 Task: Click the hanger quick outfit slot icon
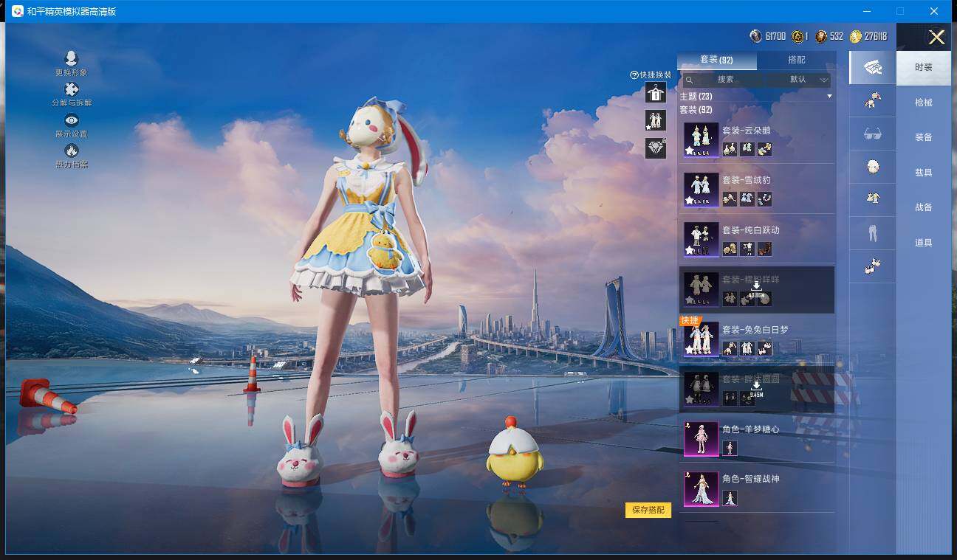click(655, 93)
